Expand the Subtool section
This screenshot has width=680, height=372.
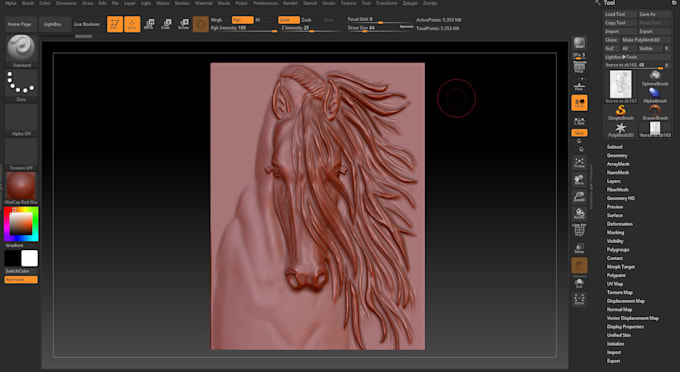point(615,147)
